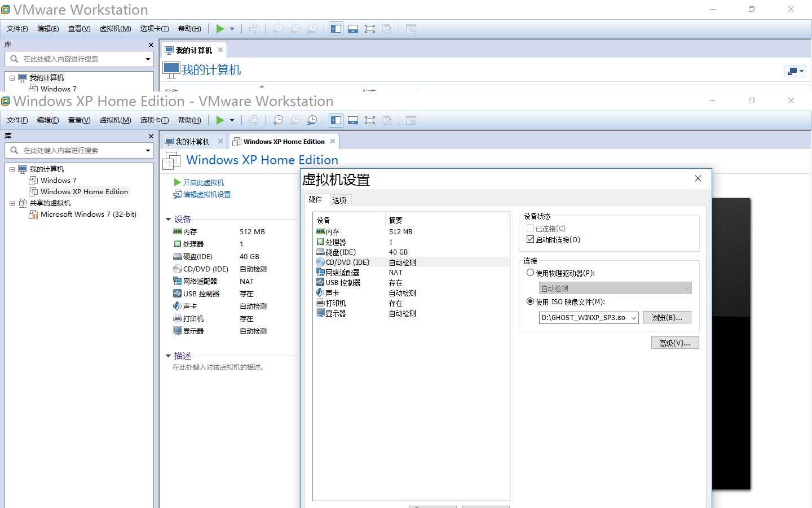Open the 查看(V) menu in the back window
The height and width of the screenshot is (508, 812).
79,29
